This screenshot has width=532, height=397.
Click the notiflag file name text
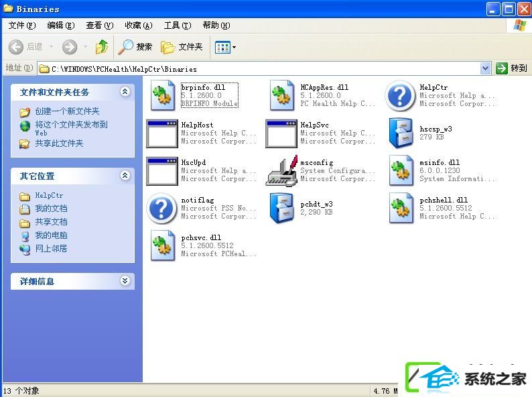pos(198,200)
